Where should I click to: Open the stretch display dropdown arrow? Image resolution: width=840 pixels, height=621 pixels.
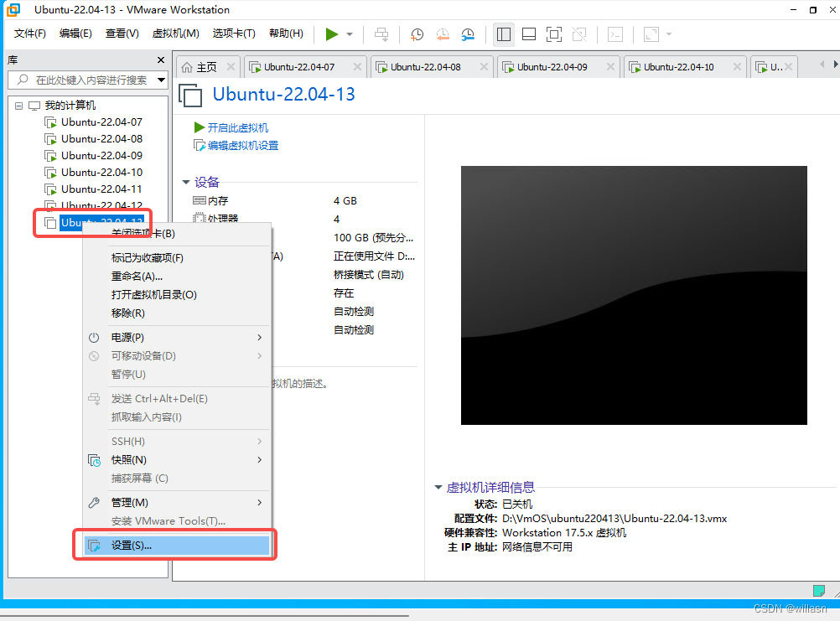point(669,34)
